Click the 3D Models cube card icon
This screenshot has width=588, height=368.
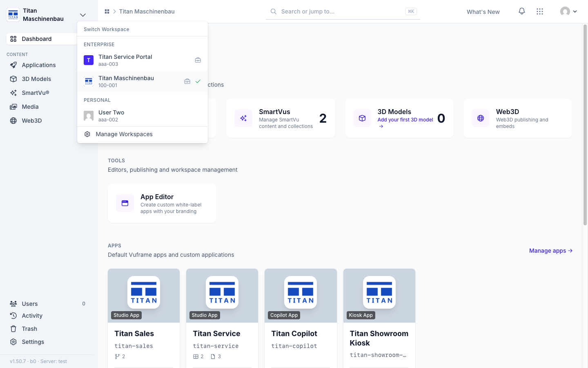(x=362, y=118)
